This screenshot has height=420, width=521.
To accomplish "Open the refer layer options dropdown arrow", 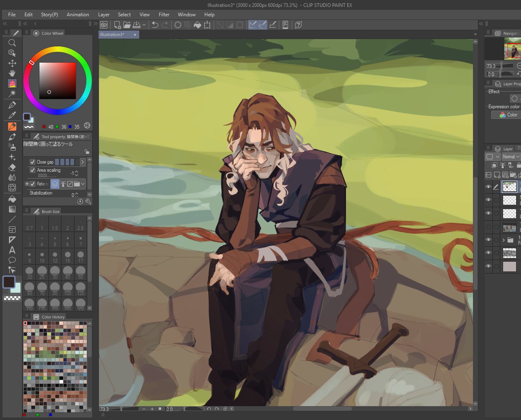I will coord(83,184).
